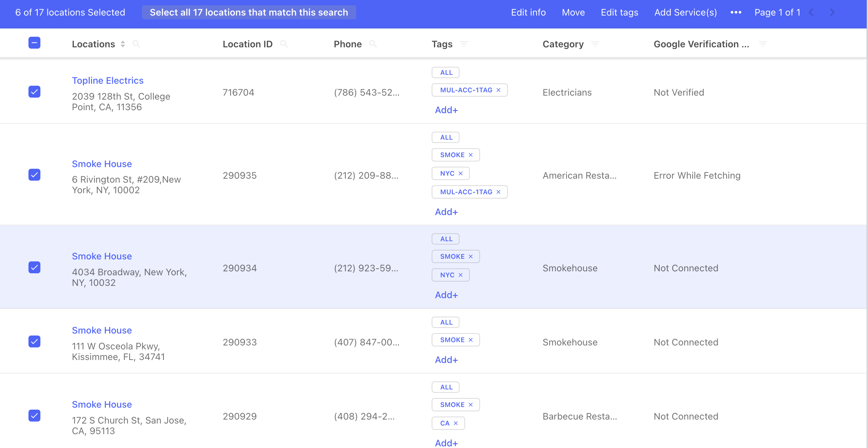Uncheck Smoke House at 4034 Broadway

[34, 267]
